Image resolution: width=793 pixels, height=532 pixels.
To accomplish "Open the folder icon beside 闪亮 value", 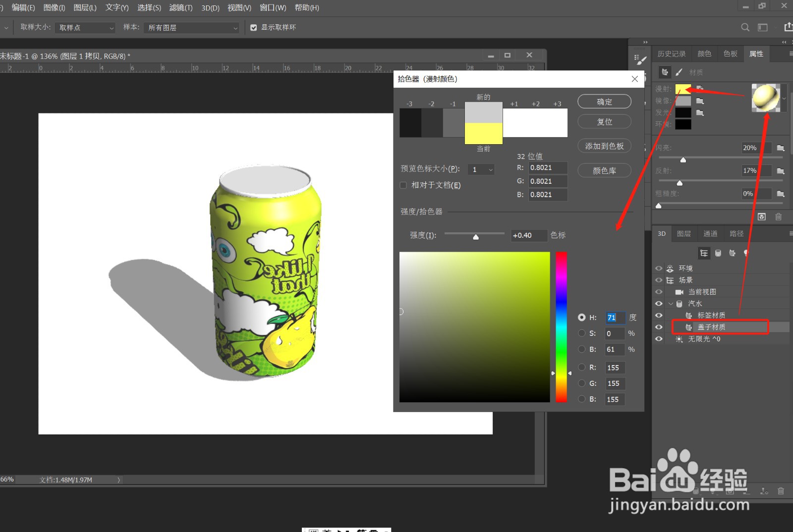I will pyautogui.click(x=781, y=148).
